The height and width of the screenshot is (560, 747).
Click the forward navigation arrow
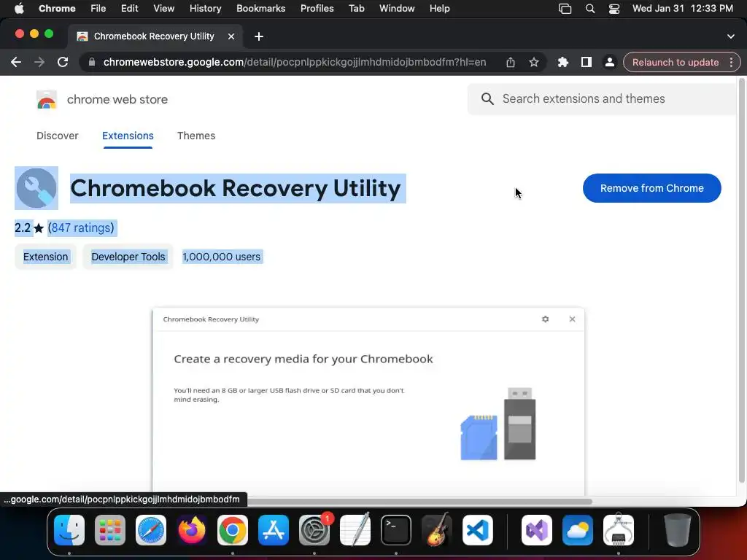click(x=39, y=63)
